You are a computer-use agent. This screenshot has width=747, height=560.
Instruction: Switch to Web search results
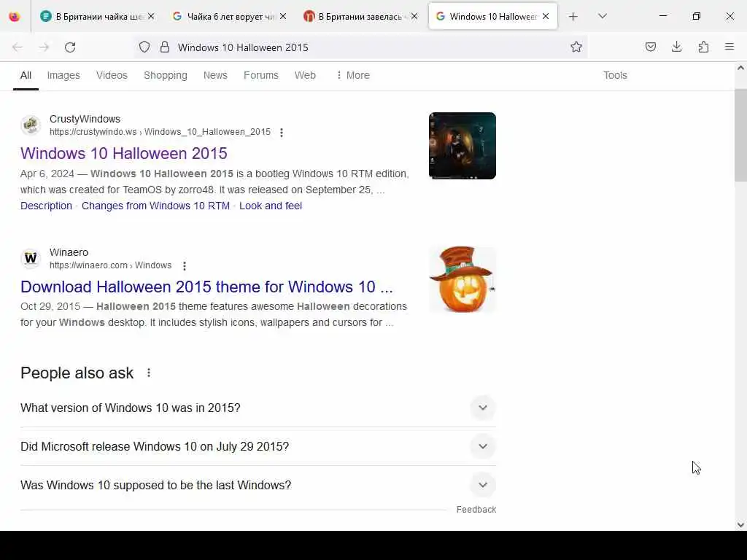point(305,75)
